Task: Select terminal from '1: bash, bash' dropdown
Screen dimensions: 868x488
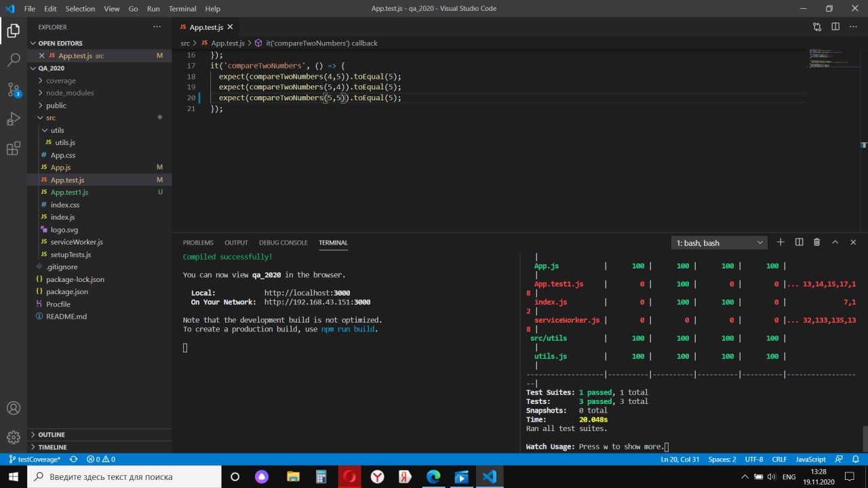Action: (719, 243)
